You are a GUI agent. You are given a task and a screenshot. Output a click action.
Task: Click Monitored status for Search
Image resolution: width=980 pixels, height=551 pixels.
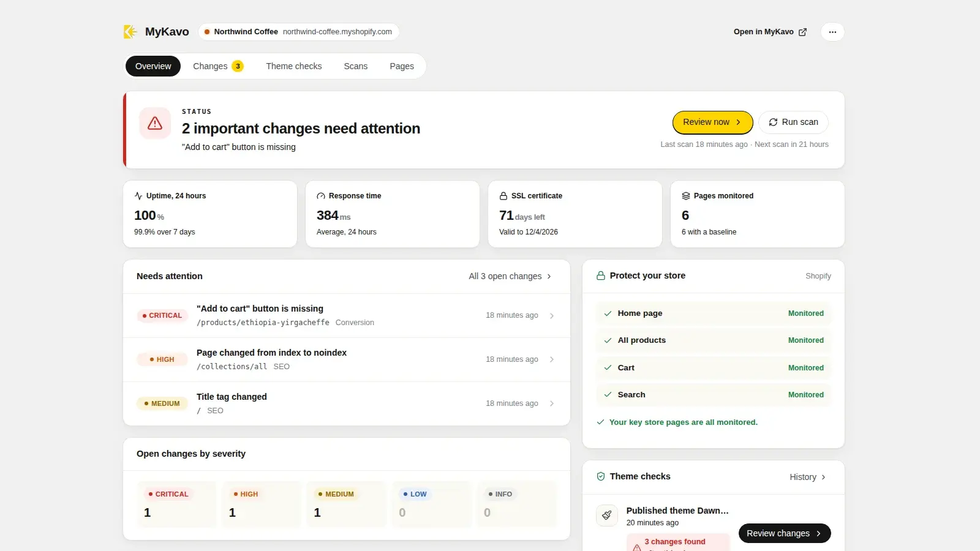click(x=806, y=395)
